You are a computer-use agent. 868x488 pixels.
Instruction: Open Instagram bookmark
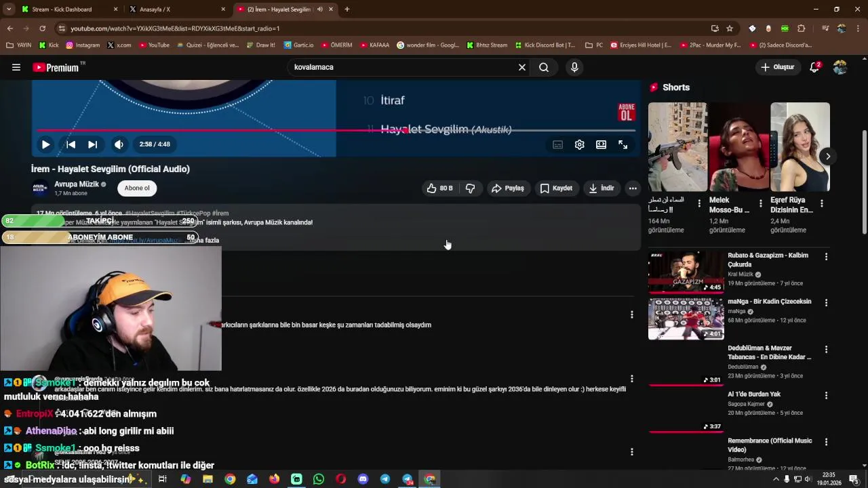coord(83,45)
